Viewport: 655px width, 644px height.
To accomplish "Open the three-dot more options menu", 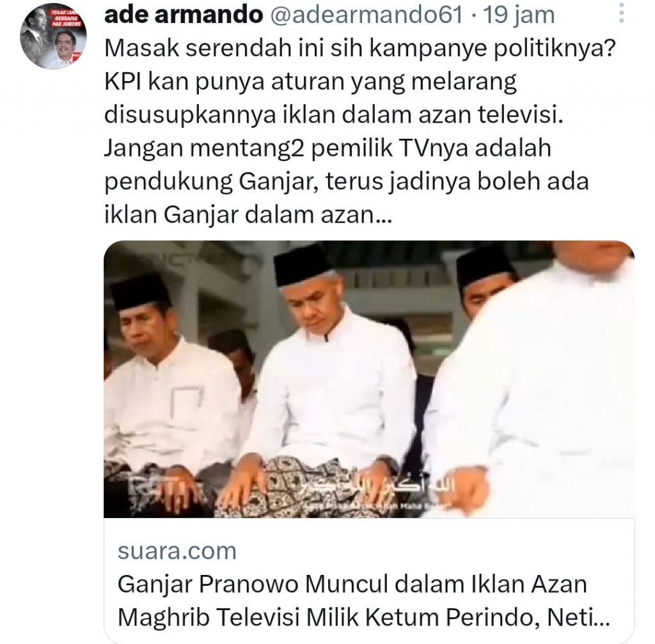I will (621, 13).
